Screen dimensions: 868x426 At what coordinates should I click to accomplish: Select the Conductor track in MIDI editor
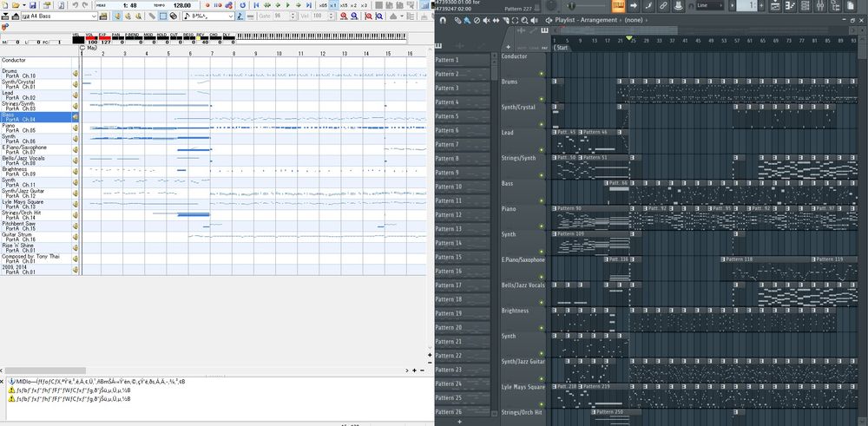pos(36,62)
